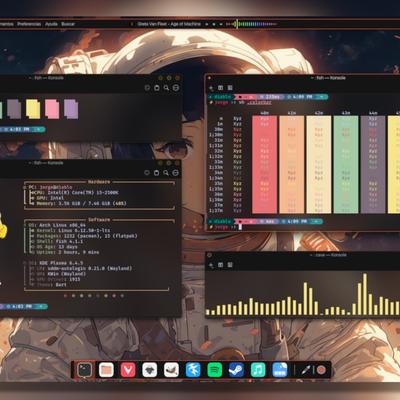Click the tallest yellow bar in cava visualizer
The image size is (400, 400).
tap(365, 294)
